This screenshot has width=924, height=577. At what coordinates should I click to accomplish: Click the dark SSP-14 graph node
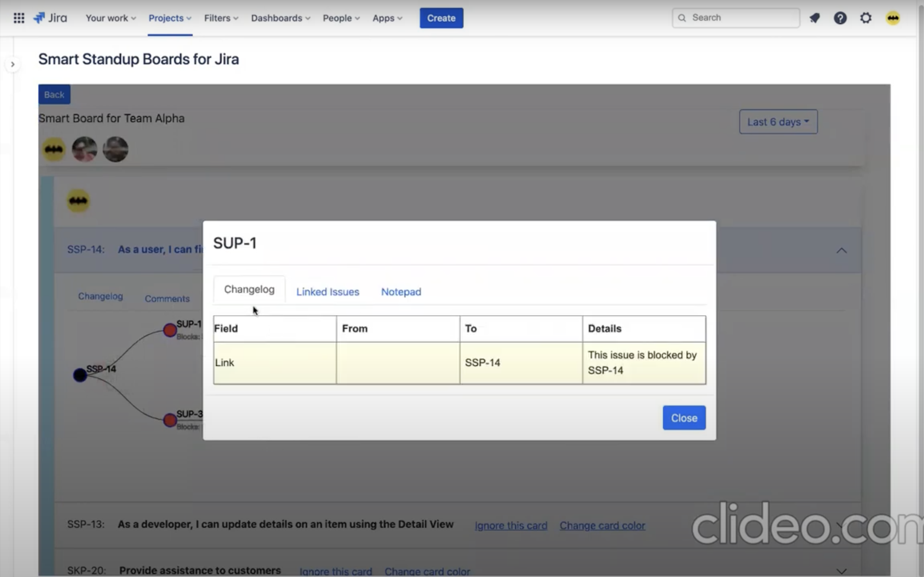[80, 375]
